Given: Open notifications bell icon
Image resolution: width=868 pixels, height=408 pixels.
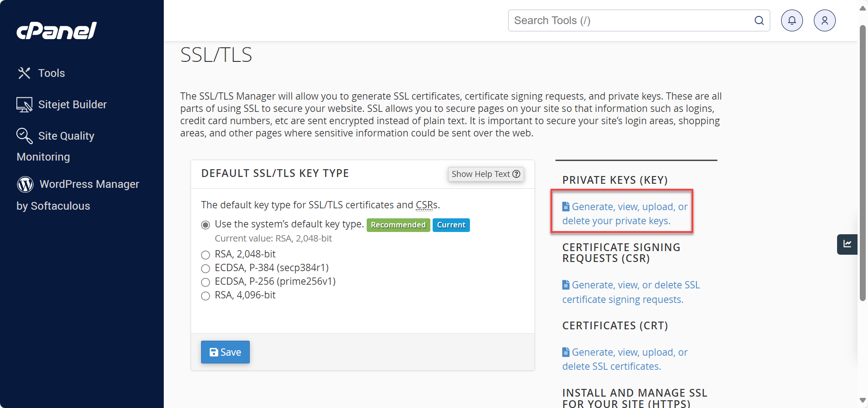Looking at the screenshot, I should tap(792, 20).
